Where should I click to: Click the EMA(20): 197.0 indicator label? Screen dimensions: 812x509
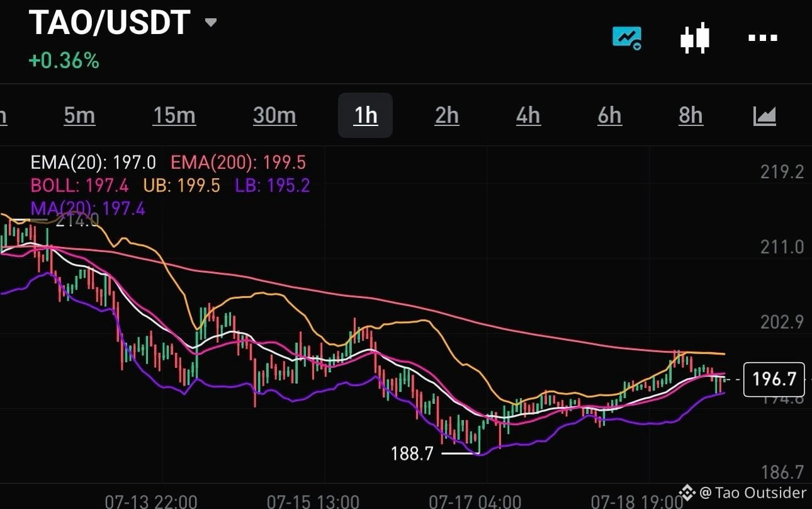pos(93,163)
